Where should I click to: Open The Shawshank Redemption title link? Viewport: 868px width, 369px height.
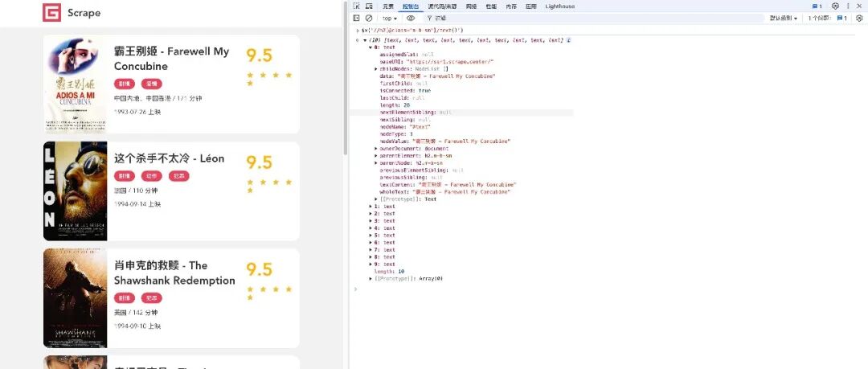(174, 273)
